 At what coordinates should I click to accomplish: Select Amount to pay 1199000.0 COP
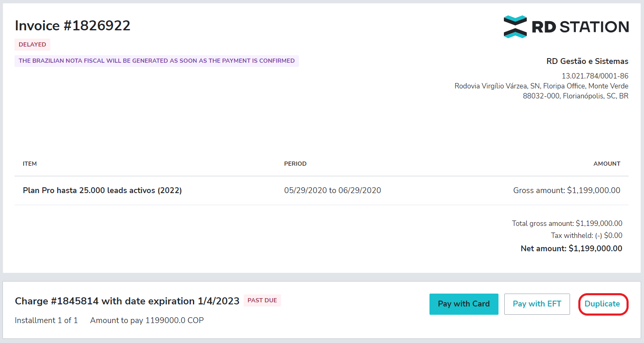click(x=146, y=320)
